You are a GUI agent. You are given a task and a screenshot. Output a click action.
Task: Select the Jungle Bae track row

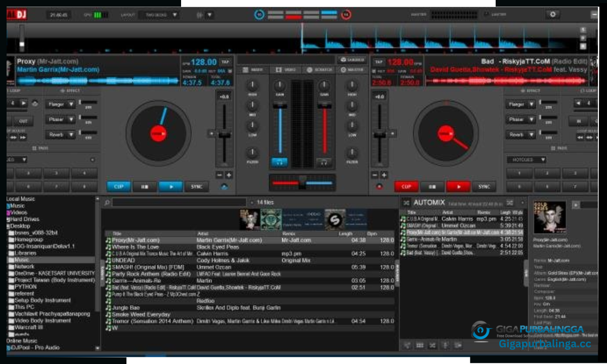250,307
